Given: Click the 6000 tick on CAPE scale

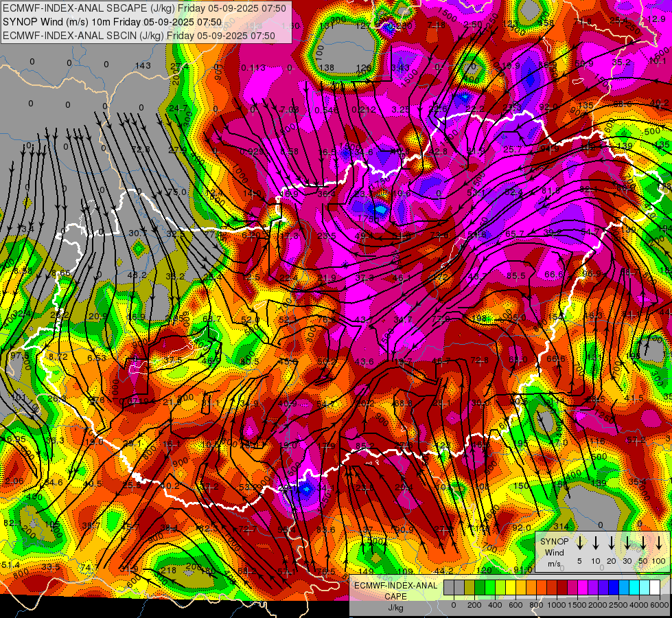Looking at the screenshot, I should (x=659, y=605).
